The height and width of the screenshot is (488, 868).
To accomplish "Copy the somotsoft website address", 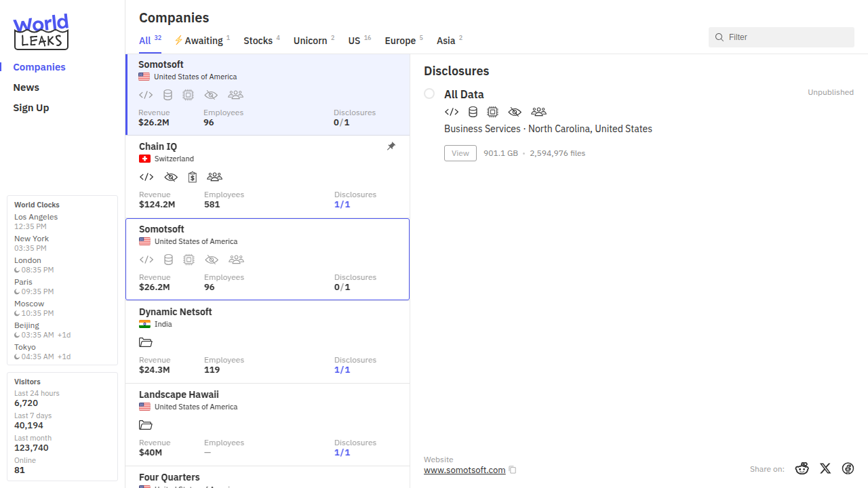I will (513, 470).
